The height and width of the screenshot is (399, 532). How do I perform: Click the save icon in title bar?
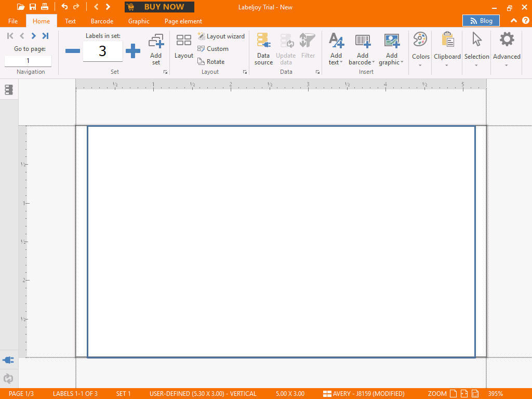tap(33, 7)
